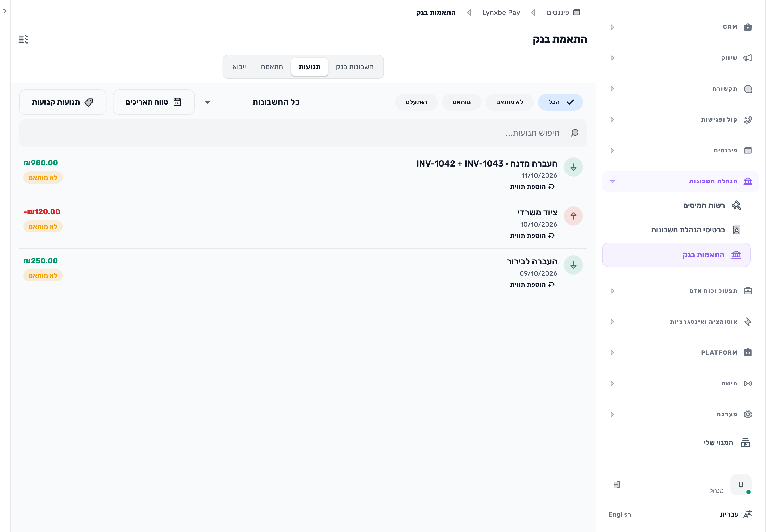Switch to the ייבוא tab
The width and height of the screenshot is (766, 532).
click(x=239, y=67)
